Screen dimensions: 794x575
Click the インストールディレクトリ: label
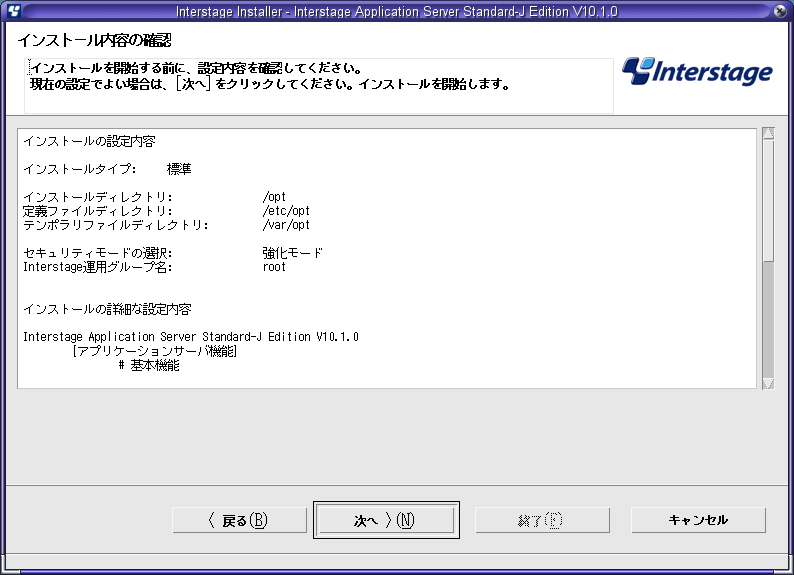[x=98, y=197]
